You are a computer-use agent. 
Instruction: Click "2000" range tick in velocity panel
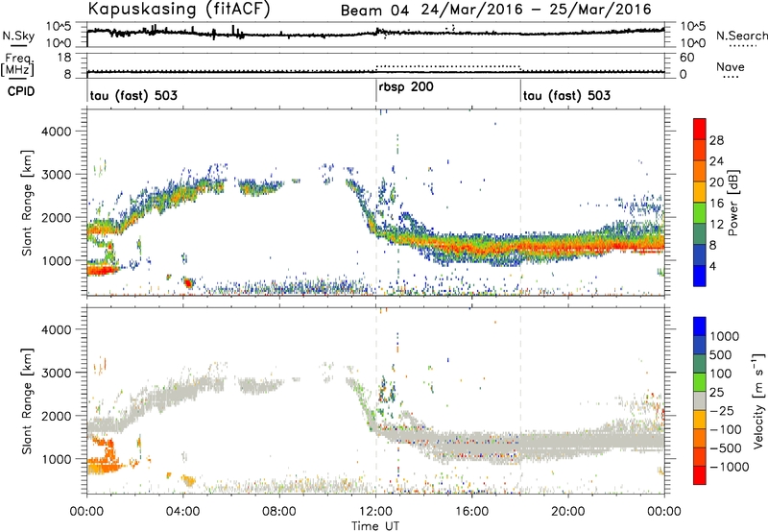point(57,416)
